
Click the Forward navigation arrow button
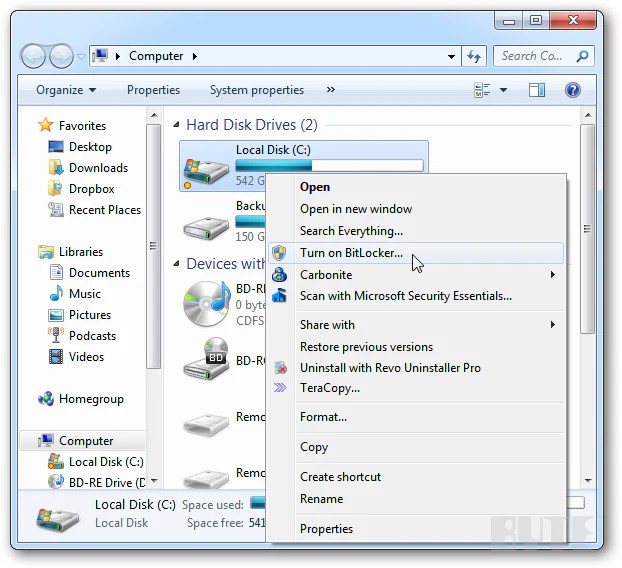(61, 56)
